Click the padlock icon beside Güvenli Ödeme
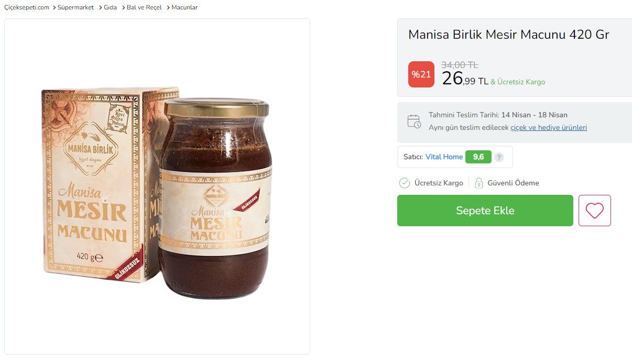632x364 pixels. point(478,183)
